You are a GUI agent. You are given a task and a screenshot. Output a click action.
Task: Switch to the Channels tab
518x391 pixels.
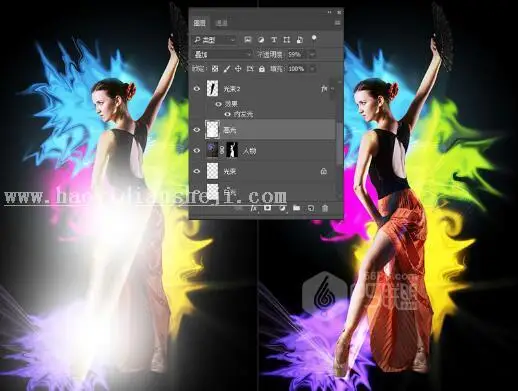[222, 23]
